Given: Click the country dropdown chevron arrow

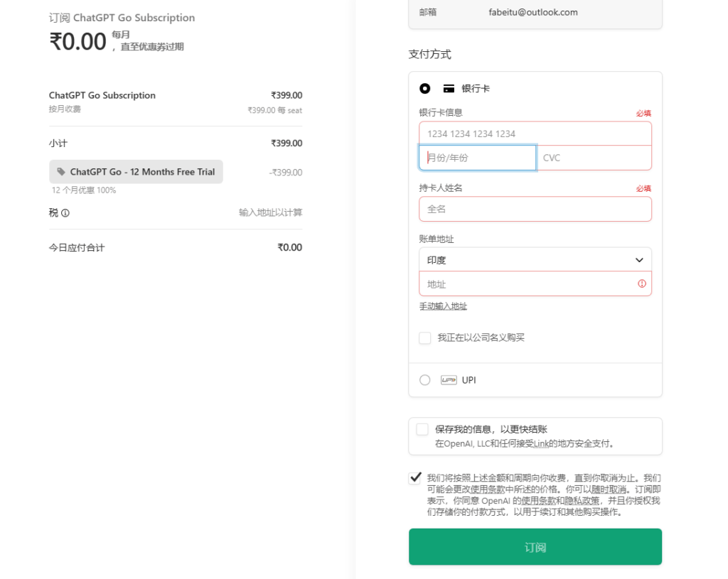Looking at the screenshot, I should (x=638, y=260).
